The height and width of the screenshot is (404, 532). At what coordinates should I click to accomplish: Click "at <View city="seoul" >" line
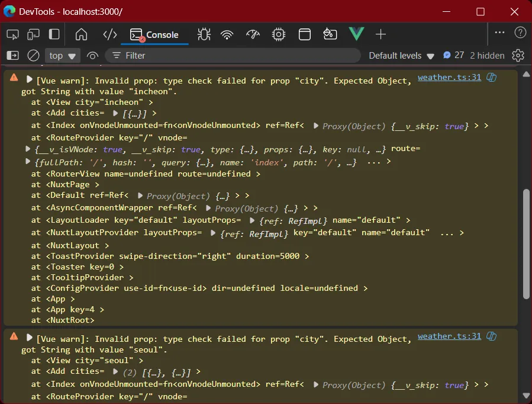tap(87, 360)
